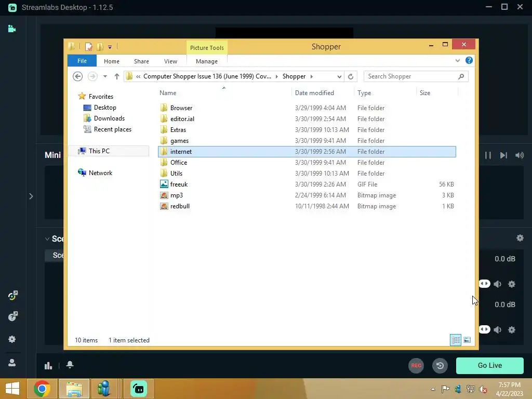Viewport: 532px width, 399px height.
Task: Open the user account icon in Streamlabs sidebar
Action: click(x=12, y=363)
